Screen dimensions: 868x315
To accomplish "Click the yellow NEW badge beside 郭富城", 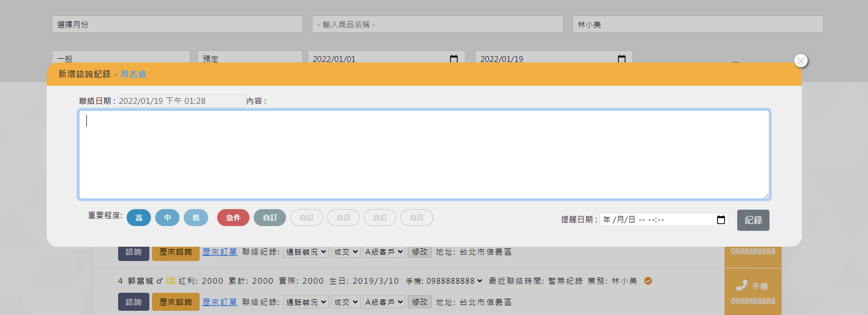I will (171, 281).
